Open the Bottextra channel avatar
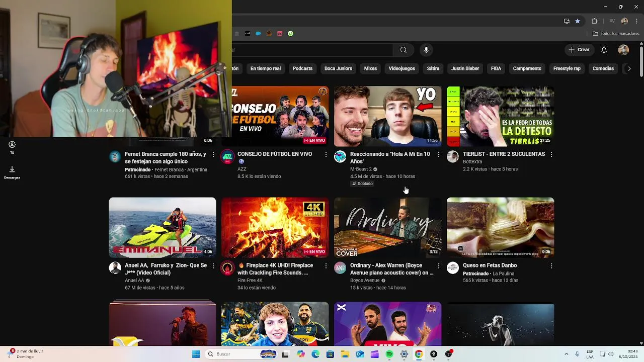This screenshot has height=362, width=644. coord(453,156)
